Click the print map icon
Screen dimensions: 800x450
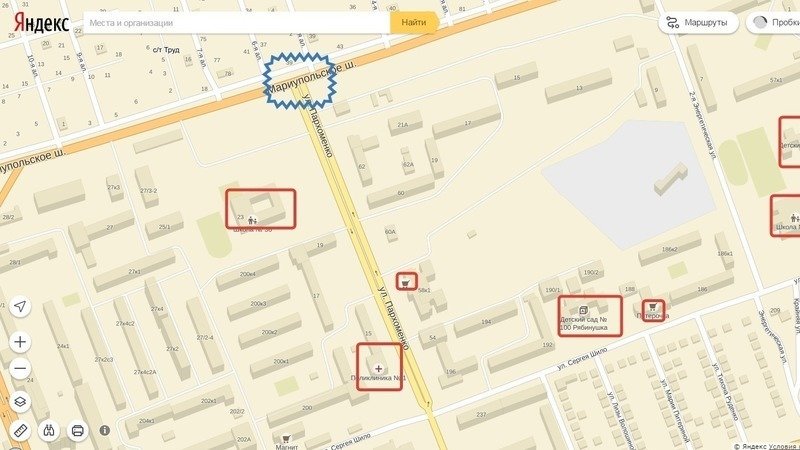coord(78,431)
